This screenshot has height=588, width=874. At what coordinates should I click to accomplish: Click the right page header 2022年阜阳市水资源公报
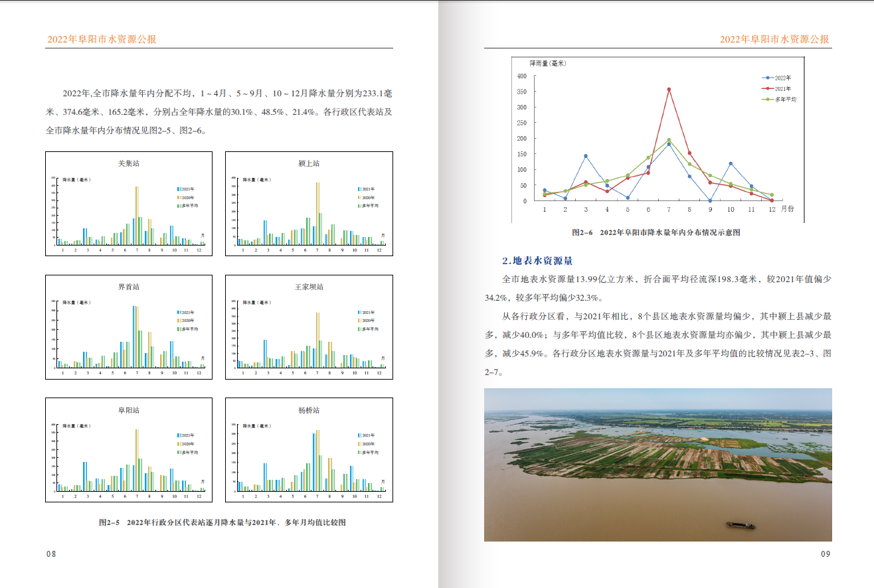pyautogui.click(x=775, y=40)
